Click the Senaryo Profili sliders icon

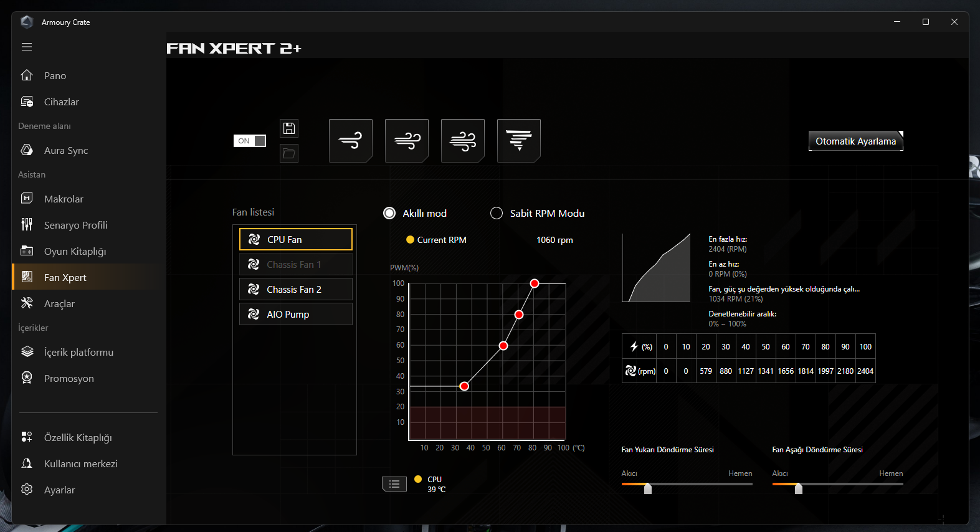click(27, 225)
